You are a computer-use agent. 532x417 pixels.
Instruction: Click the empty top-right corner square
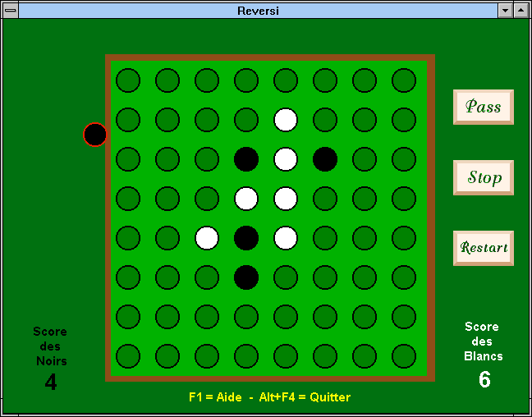click(x=404, y=80)
